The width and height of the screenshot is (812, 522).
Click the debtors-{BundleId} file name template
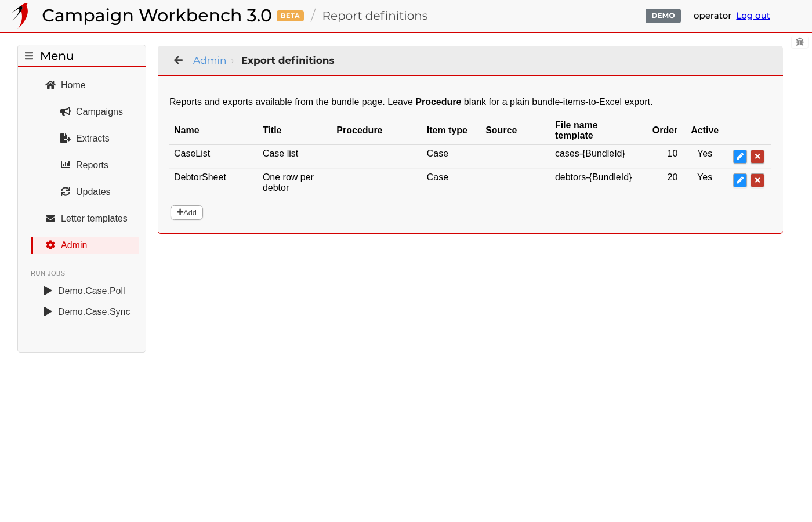click(x=593, y=177)
